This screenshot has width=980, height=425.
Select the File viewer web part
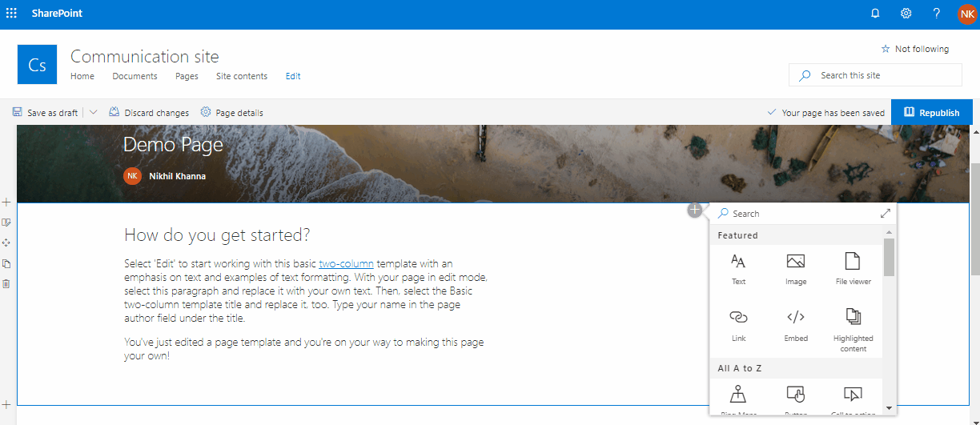pyautogui.click(x=853, y=268)
